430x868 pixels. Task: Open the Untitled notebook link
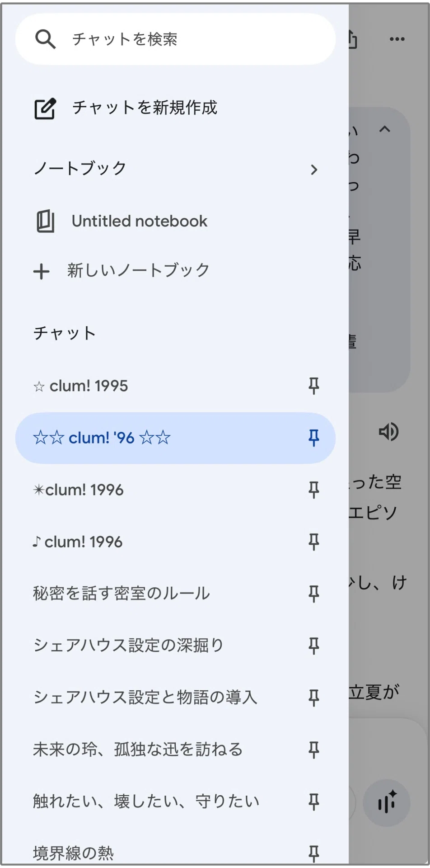click(x=139, y=221)
